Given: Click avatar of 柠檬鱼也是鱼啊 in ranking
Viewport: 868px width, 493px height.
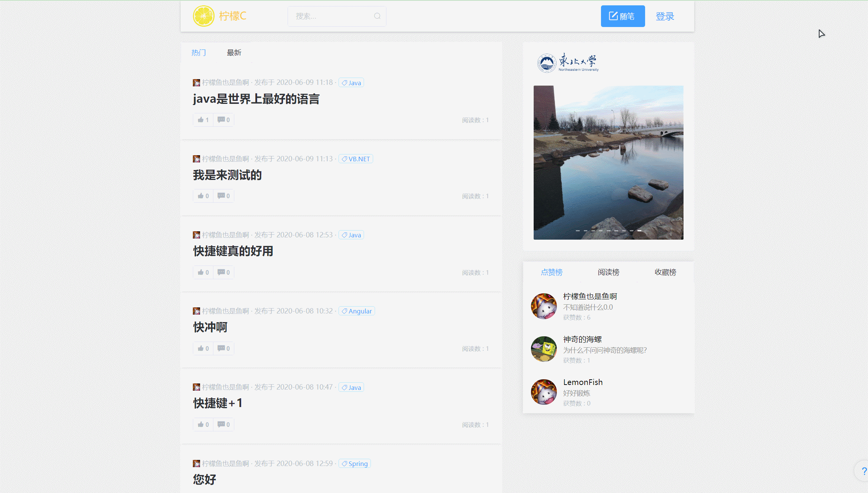Looking at the screenshot, I should coord(544,306).
